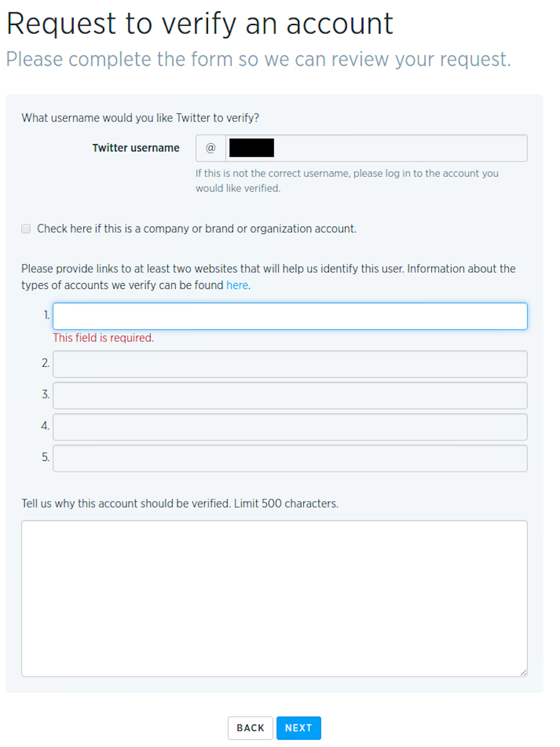This screenshot has height=747, width=560.
Task: Click the 'Check here if this is a company' label
Action: click(197, 229)
